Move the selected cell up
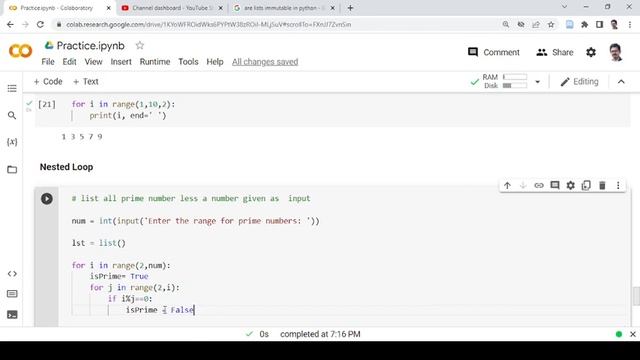The width and height of the screenshot is (640, 360). tap(507, 186)
